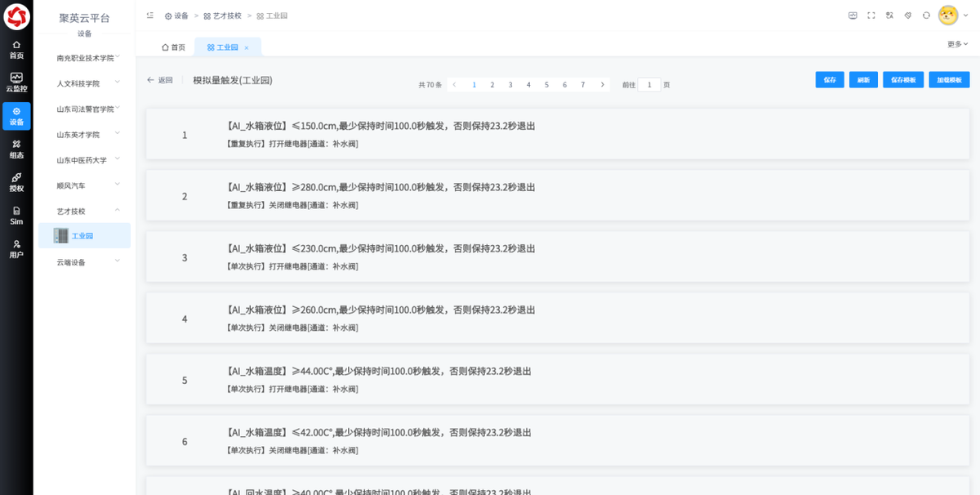Click the 用户 users icon in sidebar
Image resolution: width=980 pixels, height=495 pixels.
pos(16,247)
